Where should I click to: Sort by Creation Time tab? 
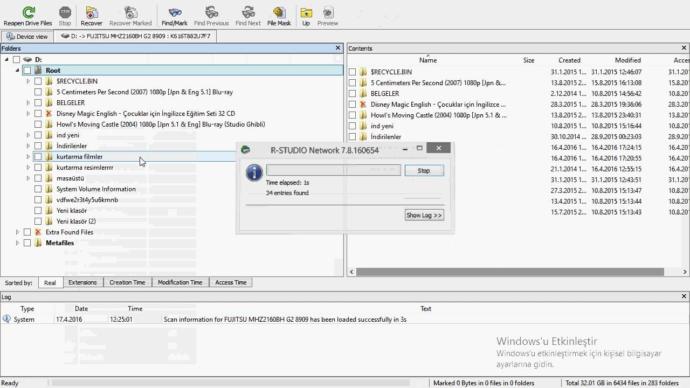[127, 282]
